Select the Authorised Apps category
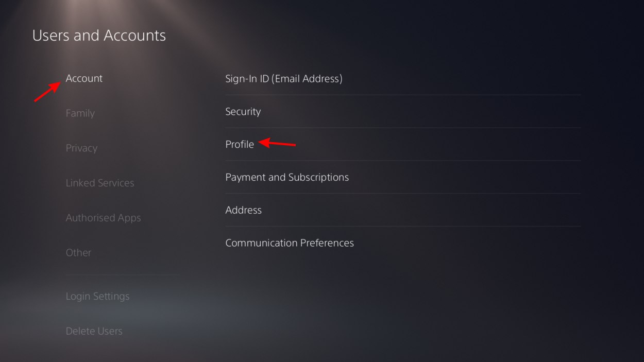Viewport: 644px width, 362px height. [103, 218]
